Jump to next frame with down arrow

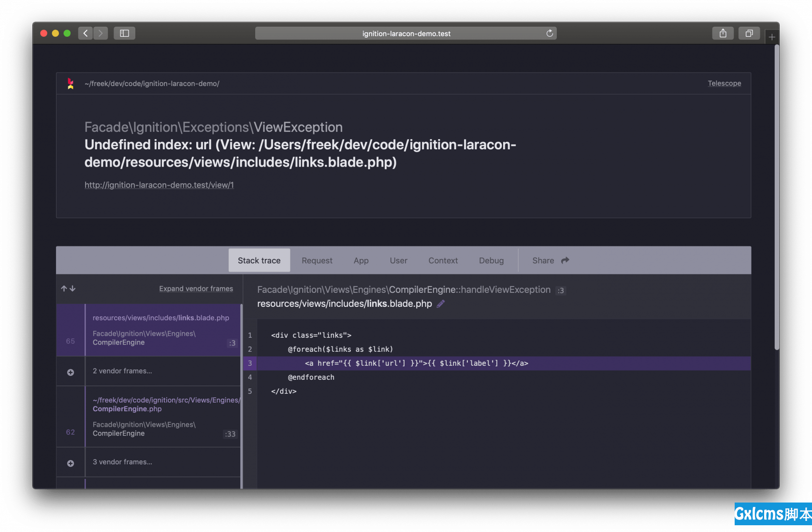[72, 288]
